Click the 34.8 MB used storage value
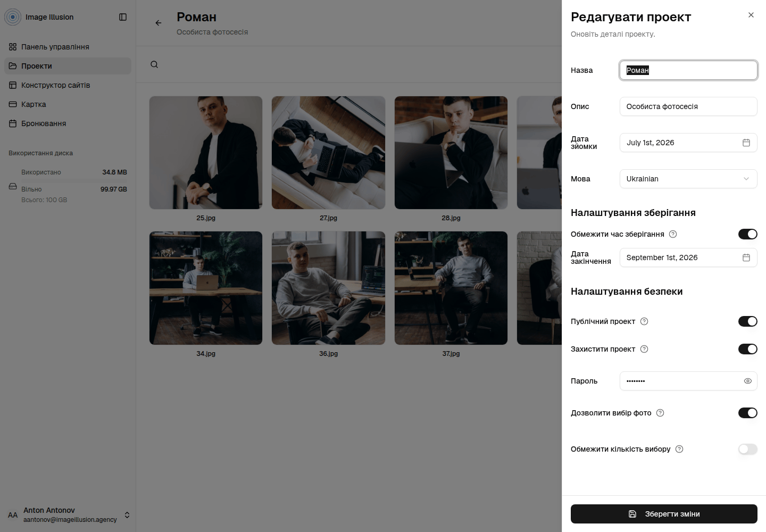 coord(114,172)
